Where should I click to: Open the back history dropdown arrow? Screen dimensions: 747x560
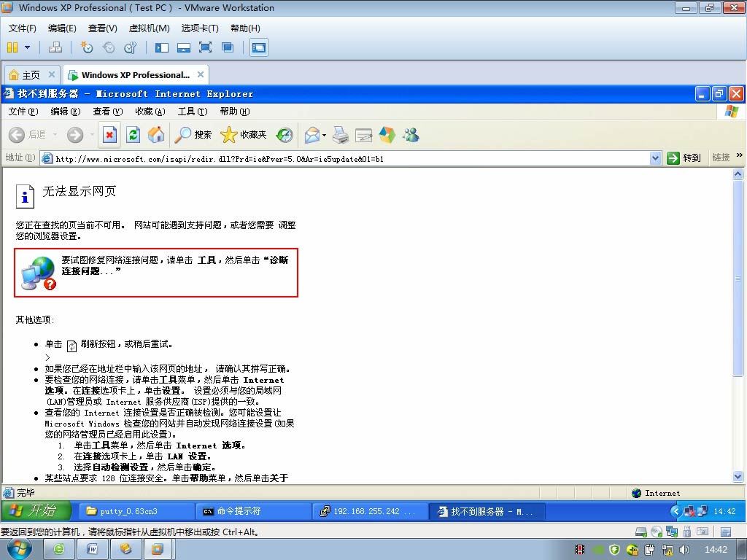pyautogui.click(x=55, y=135)
